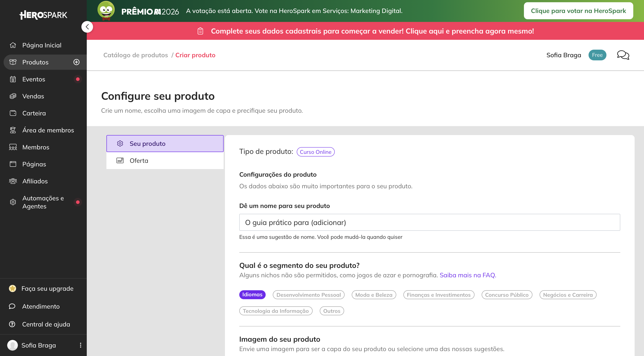Open the Vendas section
Viewport: 644px width, 356px height.
click(33, 96)
